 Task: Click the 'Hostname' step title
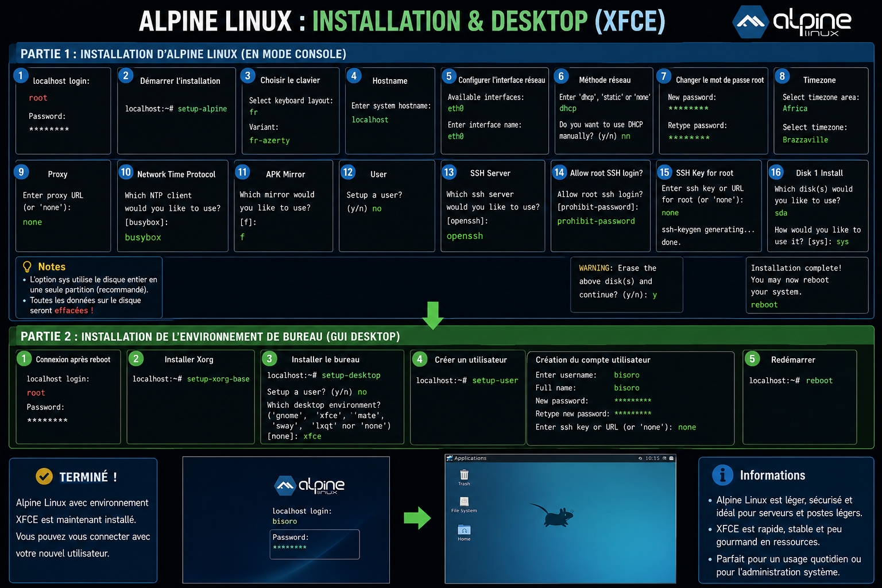tap(390, 81)
